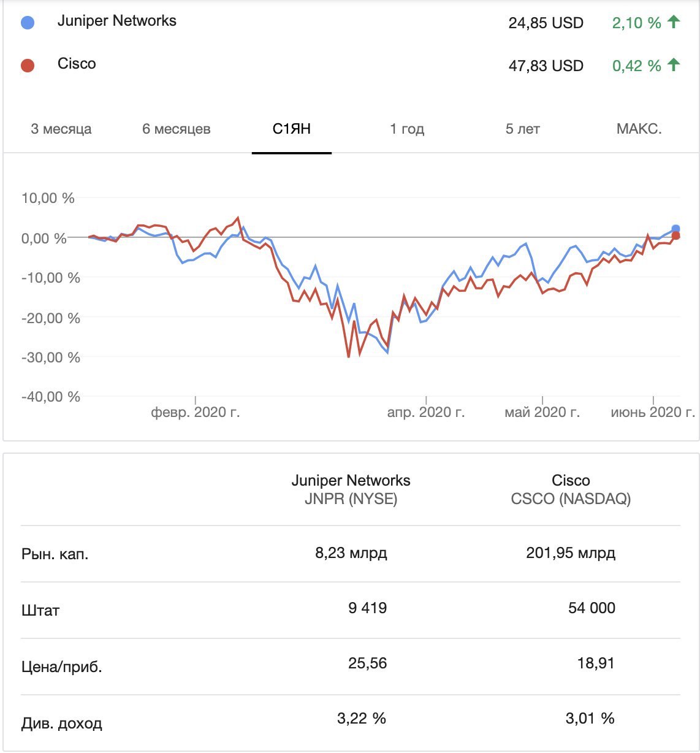The height and width of the screenshot is (753, 700).
Task: Click the Рын. кап. row label
Action: (55, 554)
